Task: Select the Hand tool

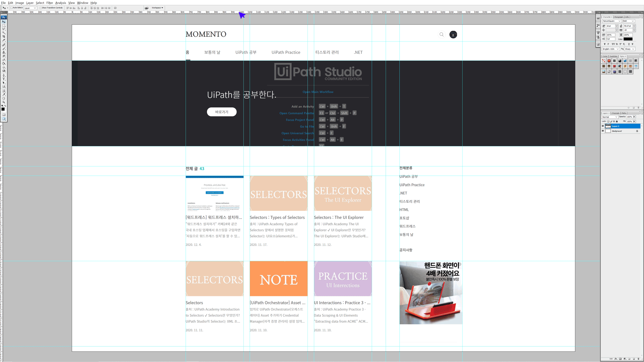Action: [x=4, y=98]
